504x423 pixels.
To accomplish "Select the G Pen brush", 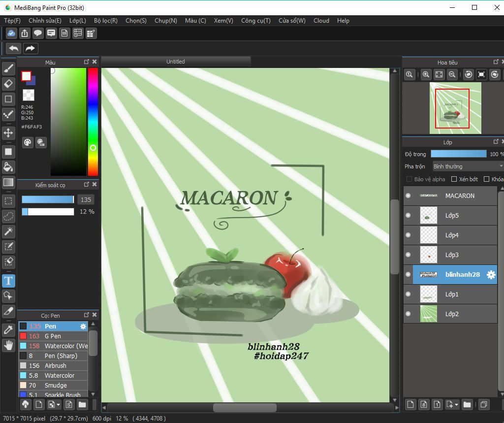I will [x=53, y=336].
